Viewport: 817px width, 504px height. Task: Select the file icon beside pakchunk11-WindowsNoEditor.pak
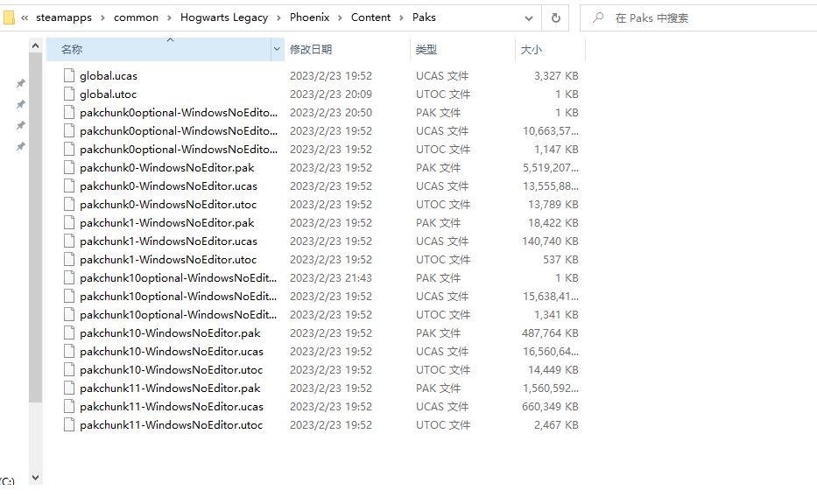(69, 388)
